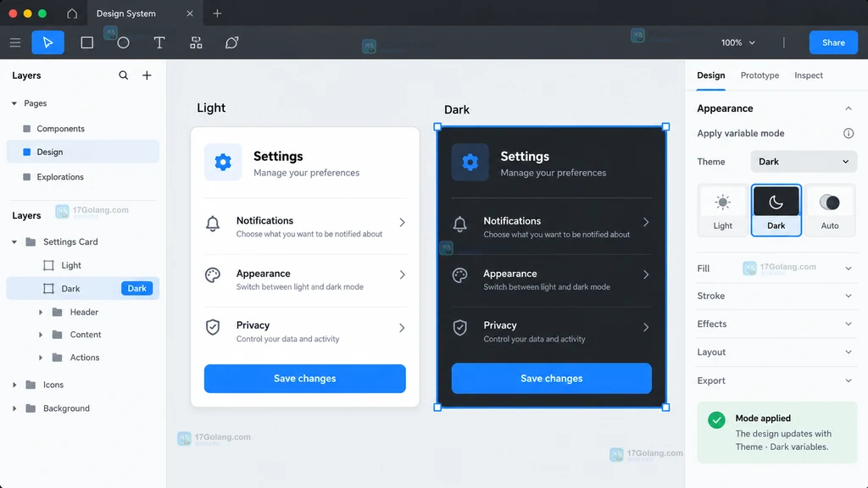The width and height of the screenshot is (868, 488).
Task: Click palette icon in Light card
Action: [x=213, y=275]
